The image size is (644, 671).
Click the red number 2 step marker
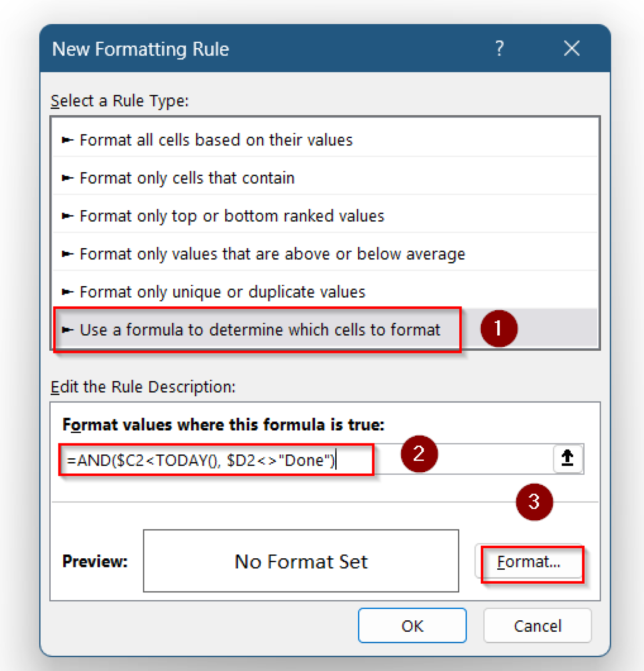419,454
